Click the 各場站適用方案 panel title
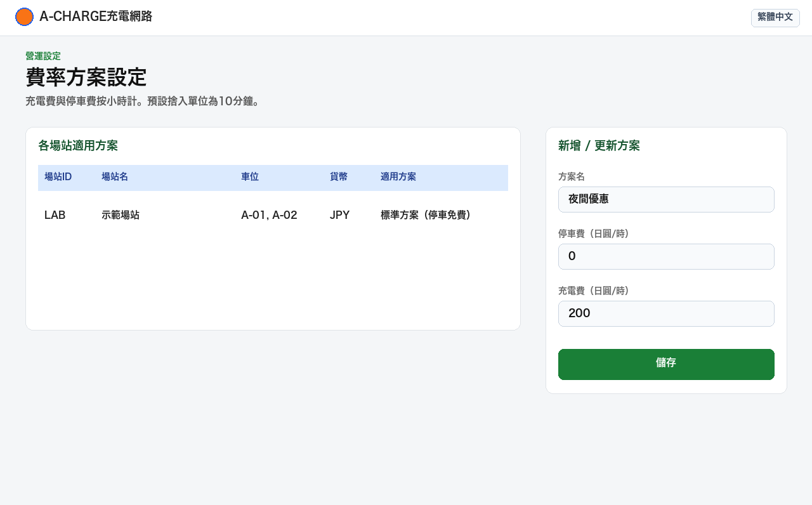Screen dimensions: 812x505 tap(78, 146)
